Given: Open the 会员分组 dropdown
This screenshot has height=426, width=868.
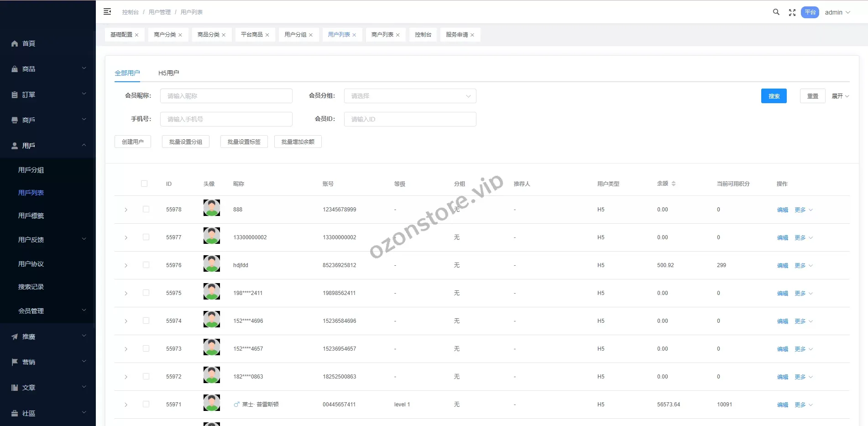Looking at the screenshot, I should [x=410, y=96].
